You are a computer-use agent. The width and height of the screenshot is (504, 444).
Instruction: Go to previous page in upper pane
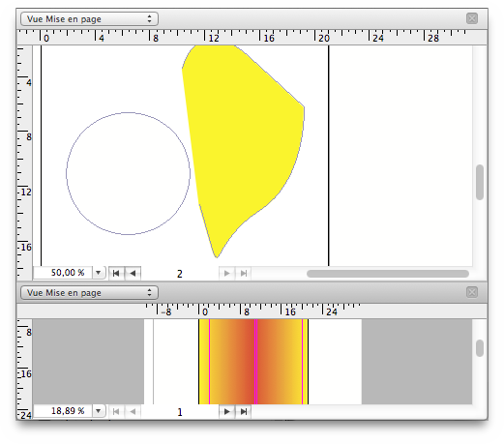pos(133,274)
